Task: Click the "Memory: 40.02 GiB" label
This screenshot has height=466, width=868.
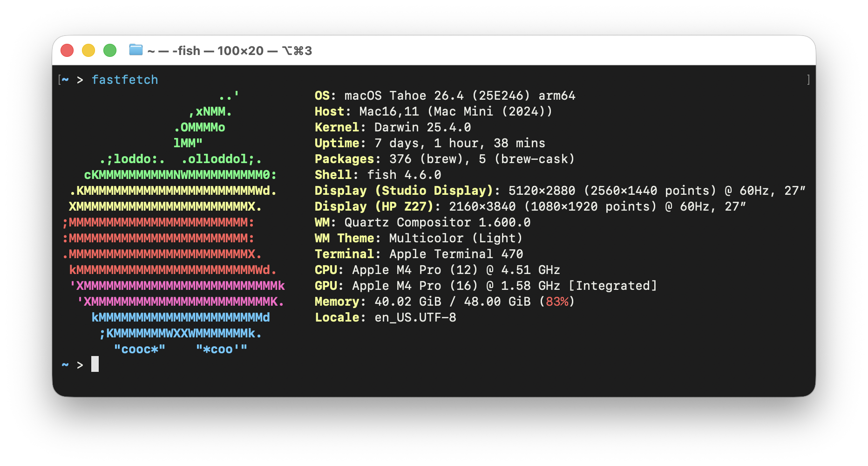Action: coord(445,302)
